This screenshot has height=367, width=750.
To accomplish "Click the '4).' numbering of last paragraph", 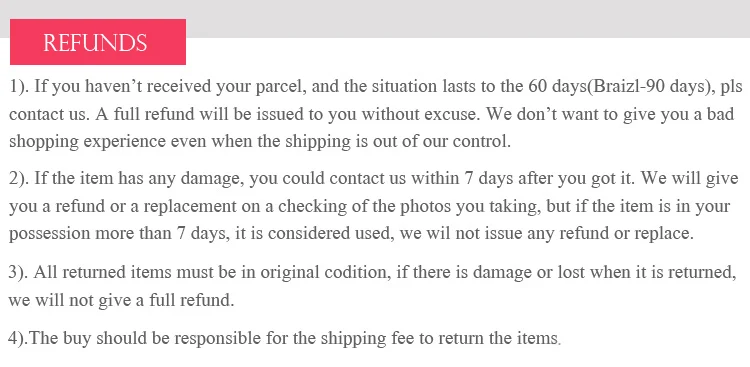I will point(18,338).
